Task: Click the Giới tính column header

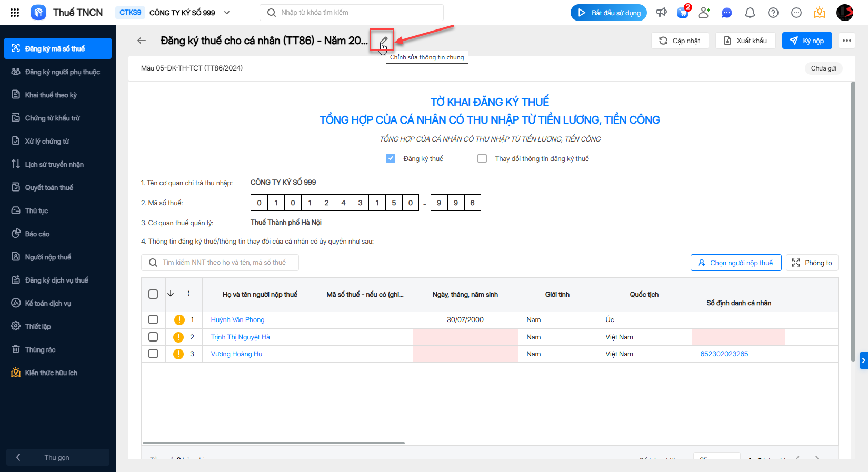Action: click(557, 295)
